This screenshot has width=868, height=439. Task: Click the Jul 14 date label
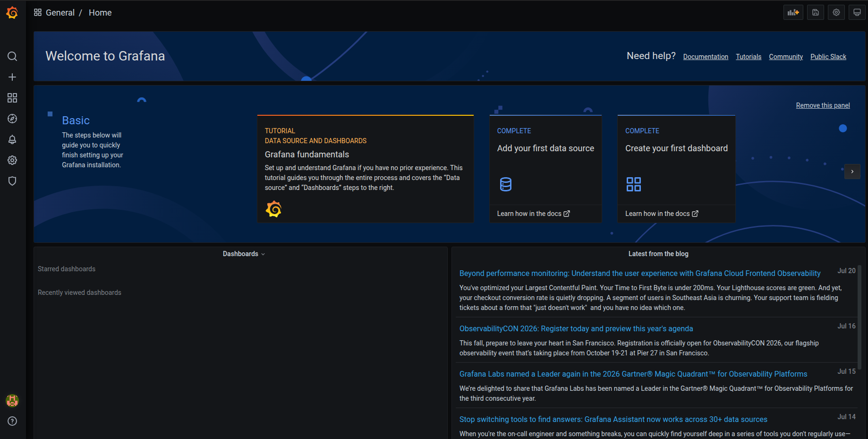846,417
